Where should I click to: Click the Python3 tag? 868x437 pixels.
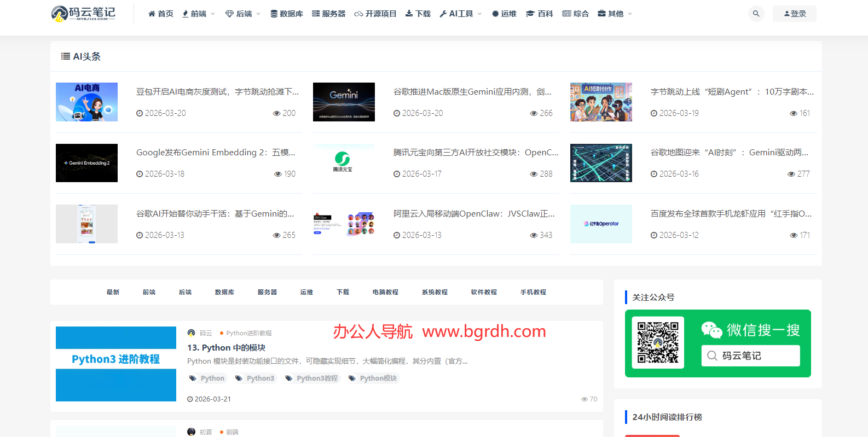255,378
